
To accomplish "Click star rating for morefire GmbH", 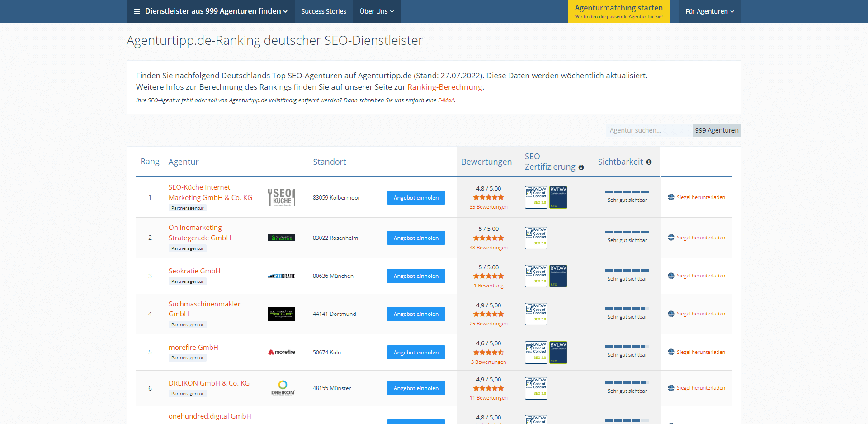I will point(488,353).
